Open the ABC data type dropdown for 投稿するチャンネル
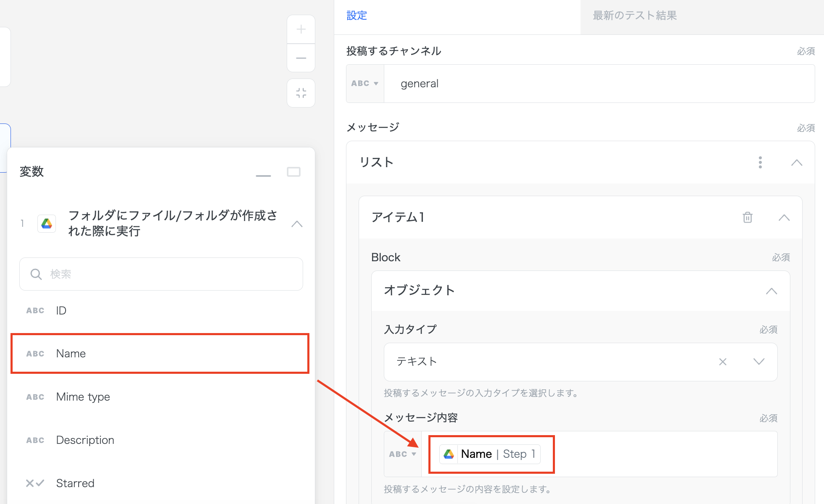This screenshot has width=824, height=504. coord(364,83)
